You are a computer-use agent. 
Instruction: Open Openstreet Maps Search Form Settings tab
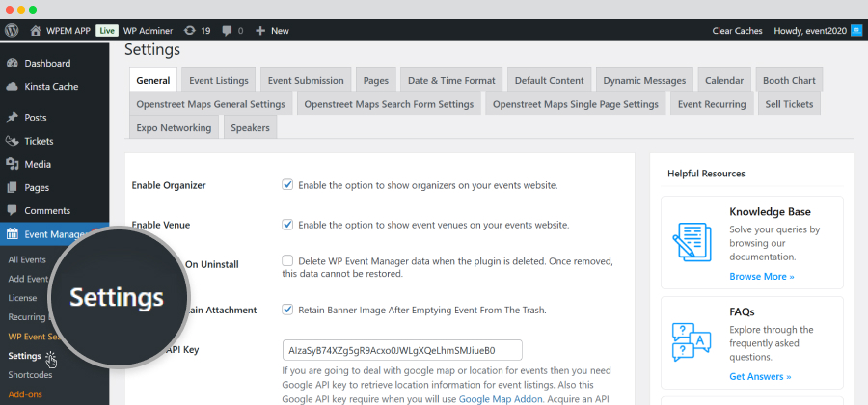point(389,104)
